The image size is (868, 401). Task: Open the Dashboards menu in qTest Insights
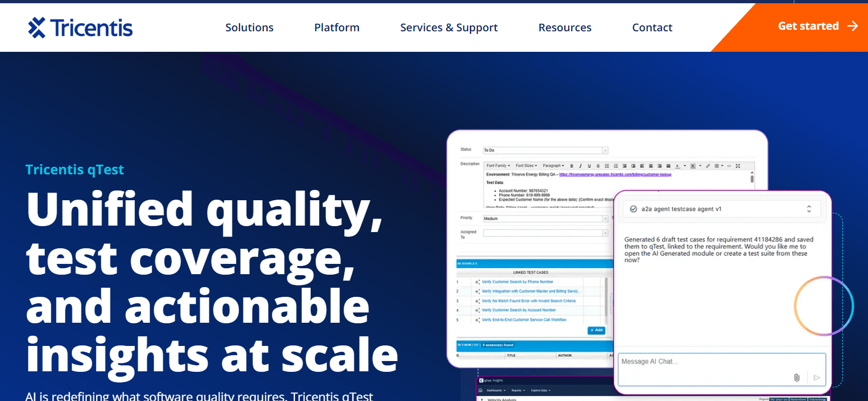[496, 390]
